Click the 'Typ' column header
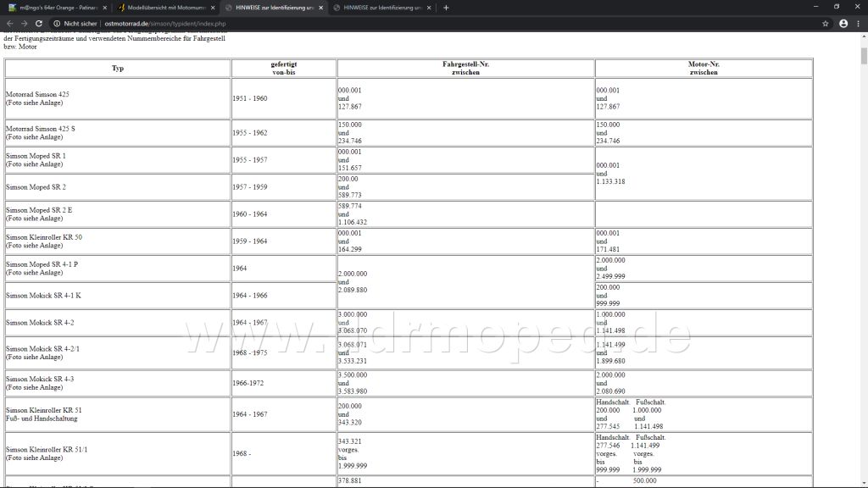 (x=118, y=68)
